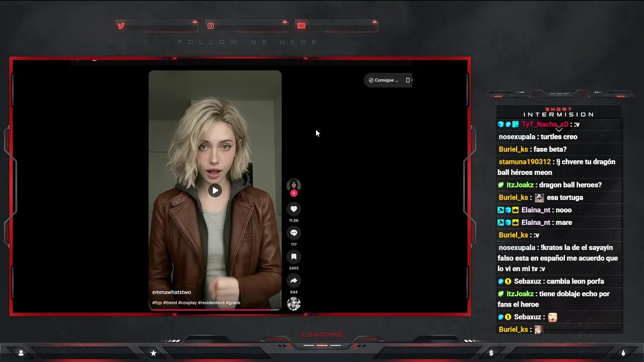Open comments with the speech bubble icon
Screen dimensions: 644x362
294,233
